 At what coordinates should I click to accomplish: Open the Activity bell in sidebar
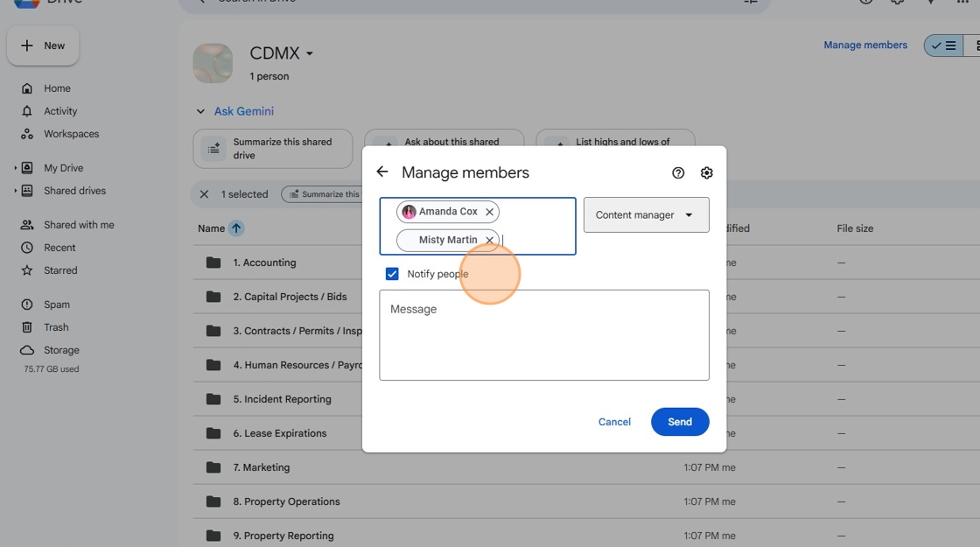point(27,111)
